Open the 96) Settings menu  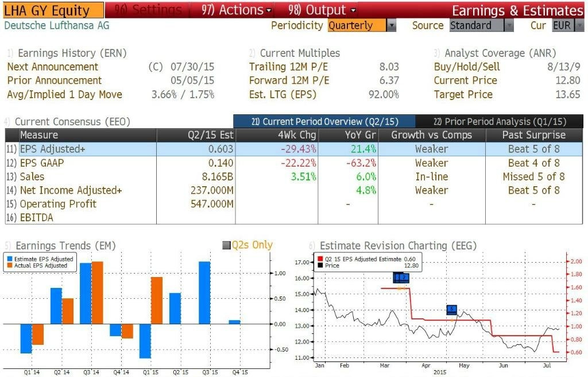tap(148, 10)
